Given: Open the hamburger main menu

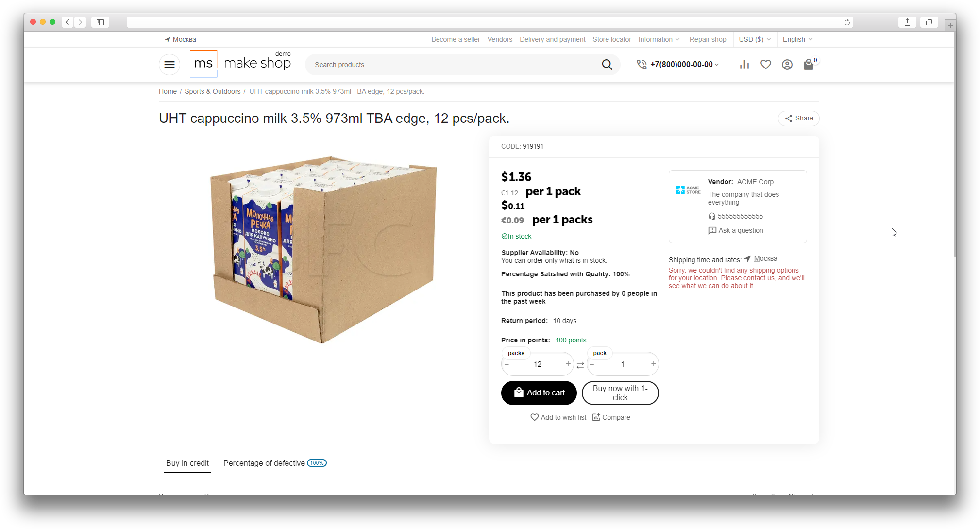Looking at the screenshot, I should click(x=169, y=65).
